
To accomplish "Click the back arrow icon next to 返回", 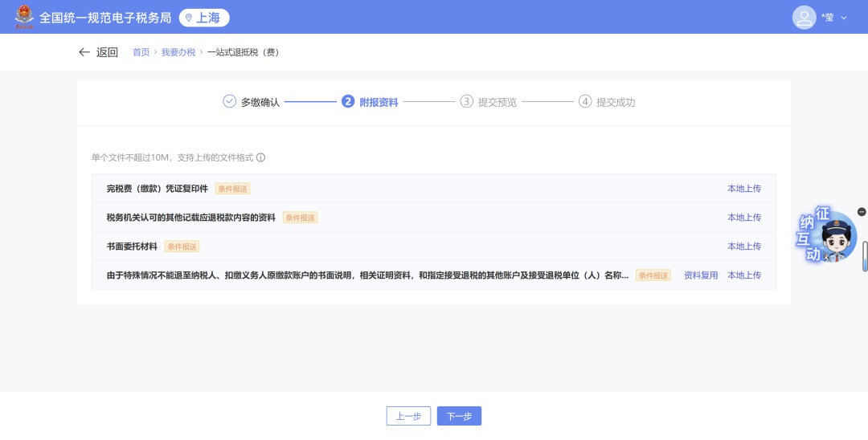I will tap(84, 52).
